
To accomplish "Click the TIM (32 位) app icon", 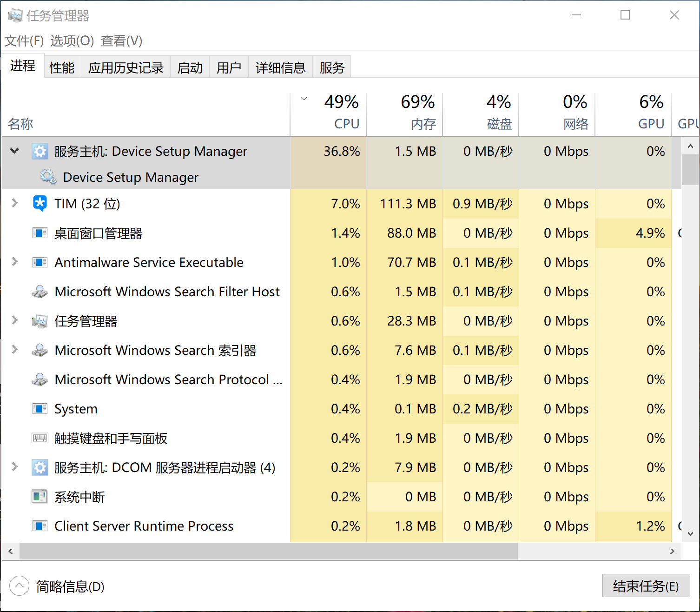I will [x=40, y=204].
